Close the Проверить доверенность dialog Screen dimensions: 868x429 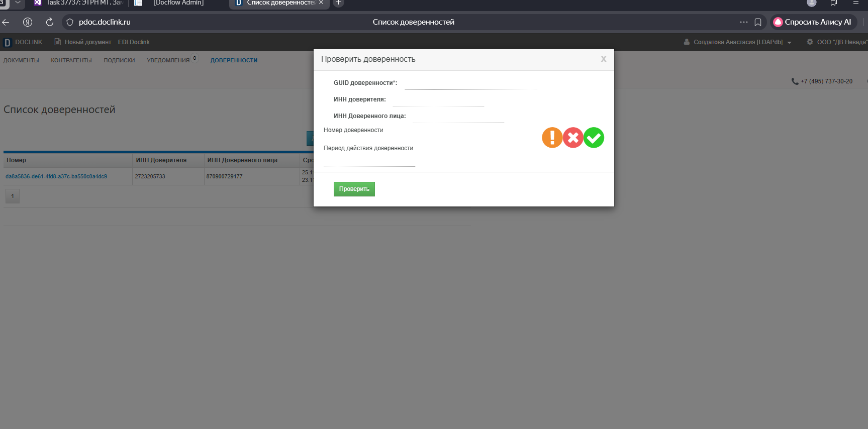pos(604,59)
